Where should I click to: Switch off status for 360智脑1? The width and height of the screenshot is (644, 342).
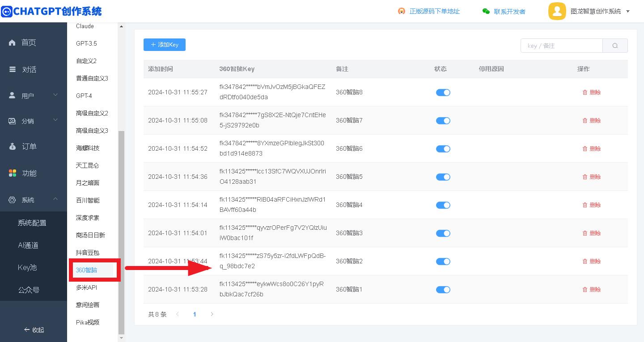443,290
